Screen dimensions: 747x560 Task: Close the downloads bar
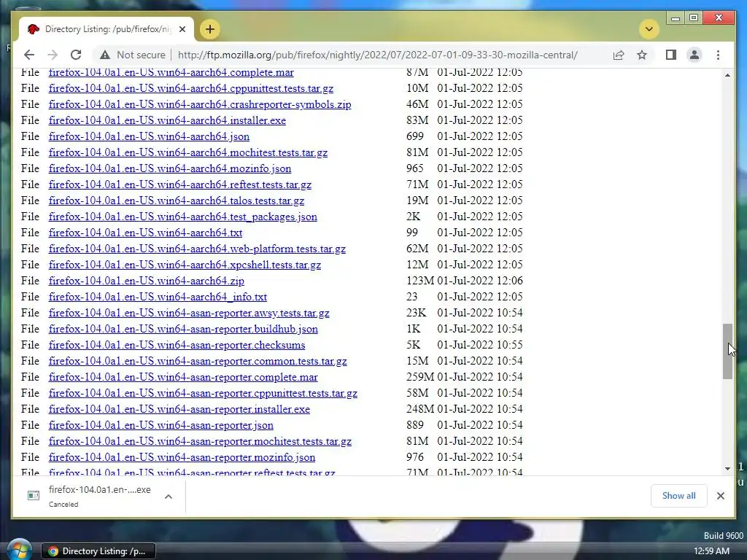coord(720,496)
